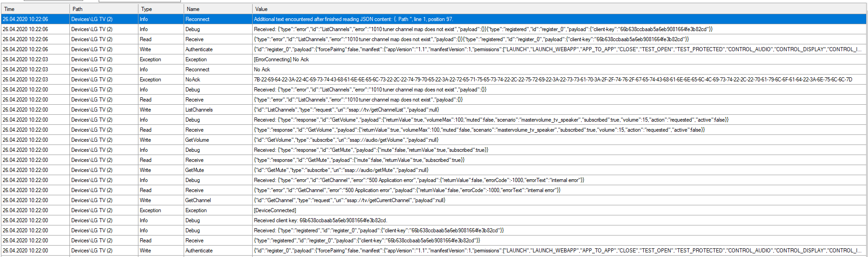Select the '[ErrorConnecting] No Ack' exception row
Screen dimensions: 868x257
click(281, 59)
